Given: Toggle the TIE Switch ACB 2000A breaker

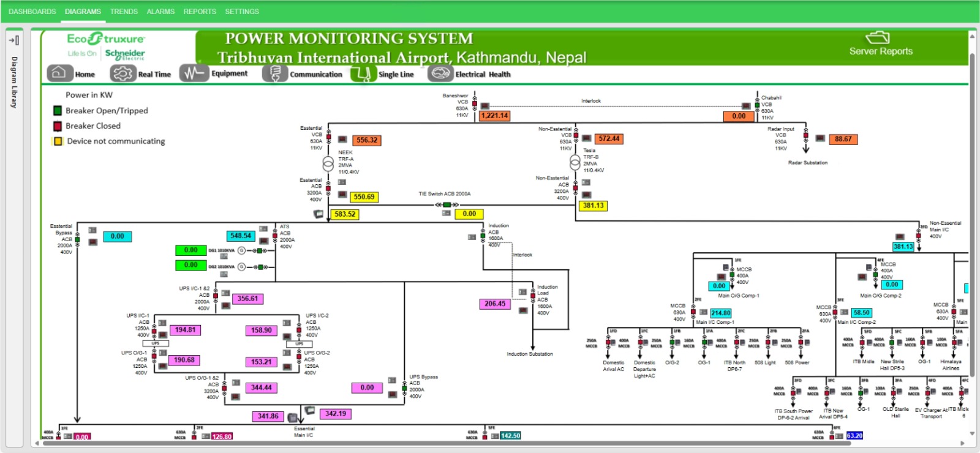Looking at the screenshot, I should [x=447, y=204].
